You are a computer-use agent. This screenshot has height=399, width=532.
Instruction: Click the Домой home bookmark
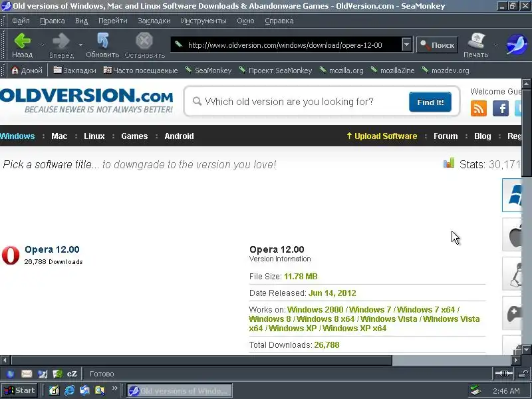pyautogui.click(x=27, y=70)
